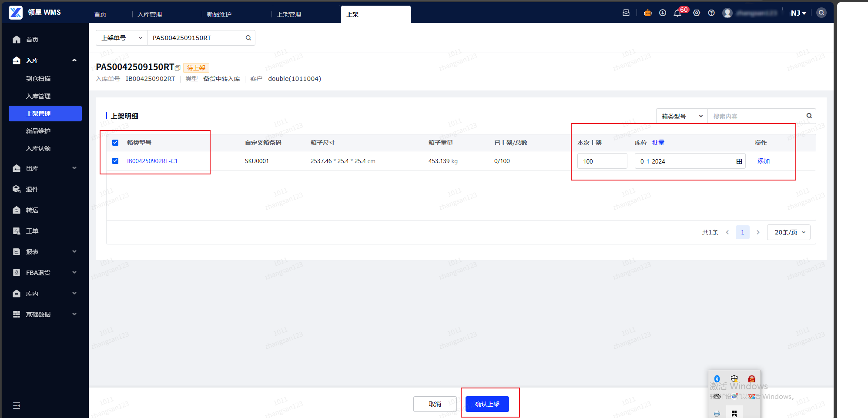
Task: Expand the 库内 sidebar menu
Action: tap(74, 294)
